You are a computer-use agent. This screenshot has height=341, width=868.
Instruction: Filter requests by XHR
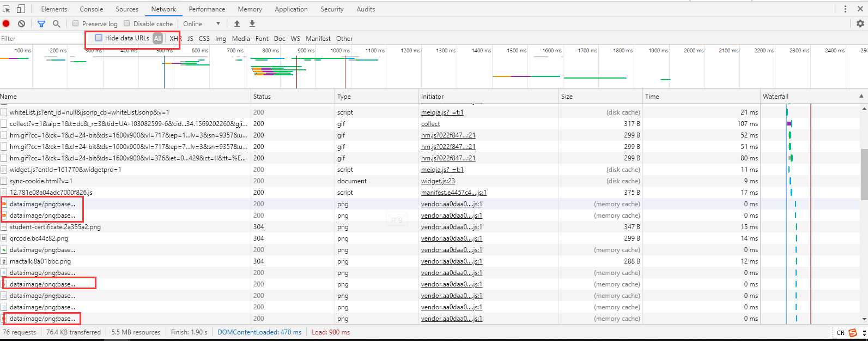tap(175, 38)
